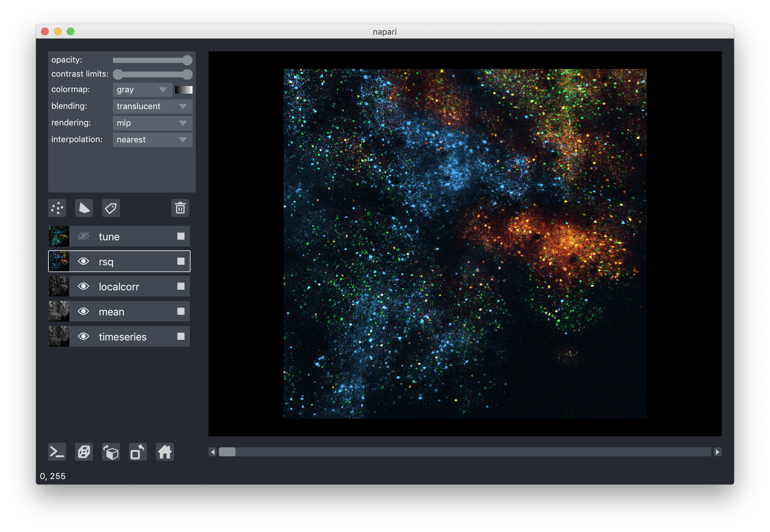Hide the timeseries layer via its eye
The image size is (770, 532).
(83, 336)
